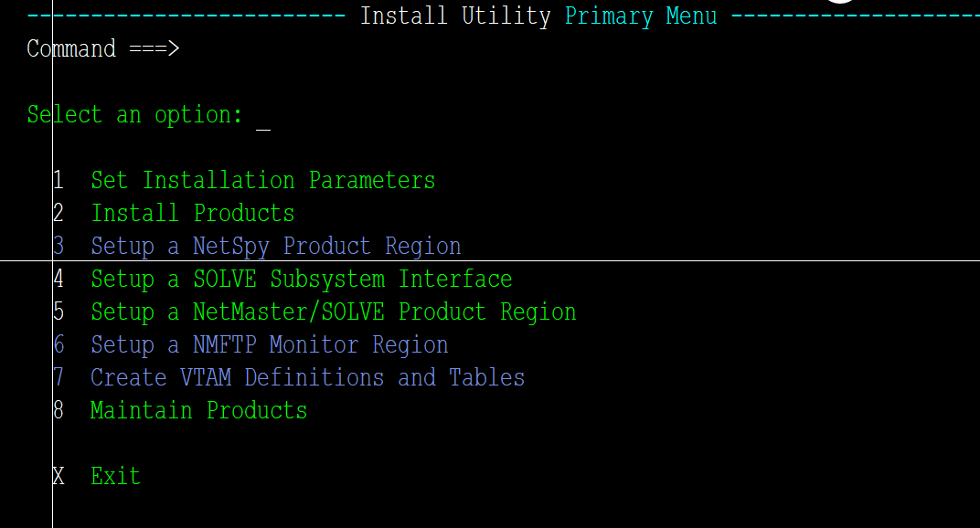Click option number 6
The image size is (980, 528).
[59, 345]
